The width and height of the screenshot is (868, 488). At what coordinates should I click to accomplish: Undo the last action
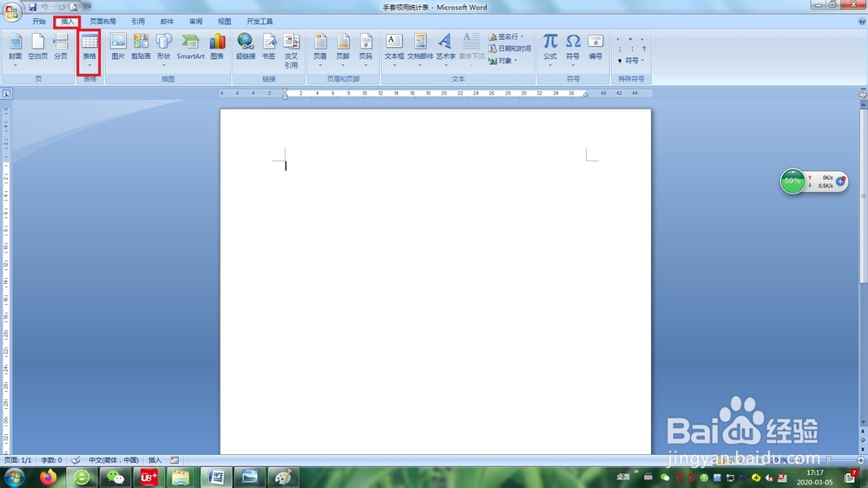pos(44,7)
